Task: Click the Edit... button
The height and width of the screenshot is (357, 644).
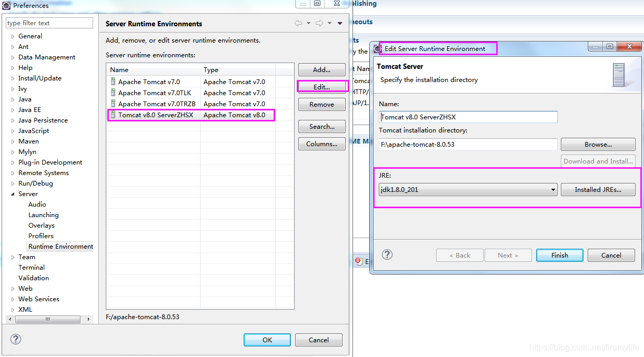Action: click(322, 87)
